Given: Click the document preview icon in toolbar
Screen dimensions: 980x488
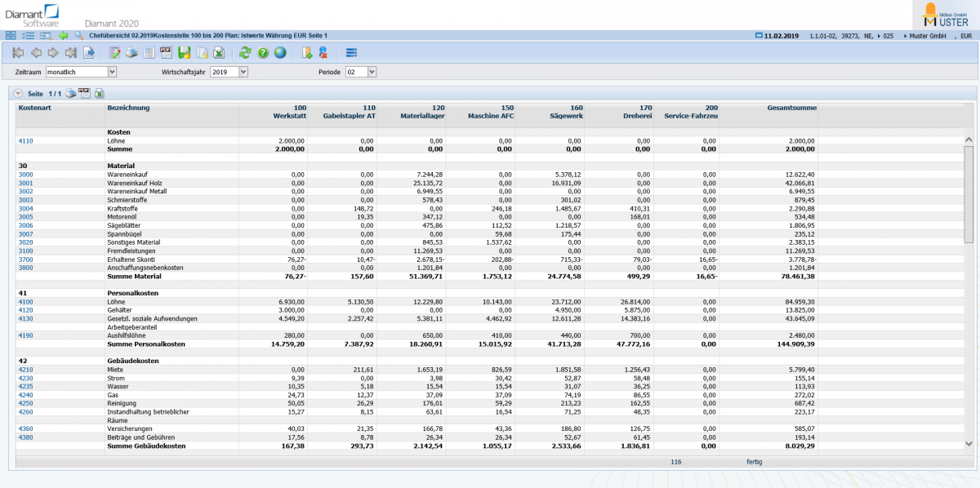Looking at the screenshot, I should 149,53.
